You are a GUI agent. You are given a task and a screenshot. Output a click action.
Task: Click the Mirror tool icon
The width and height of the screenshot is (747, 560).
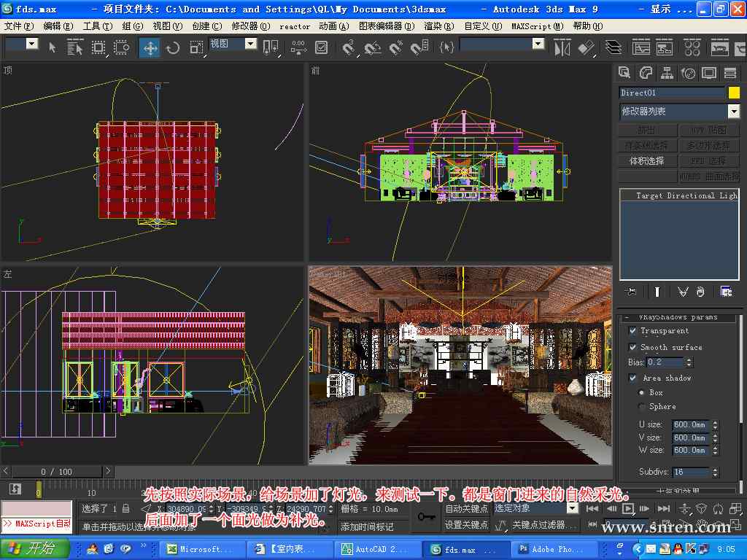[x=562, y=47]
